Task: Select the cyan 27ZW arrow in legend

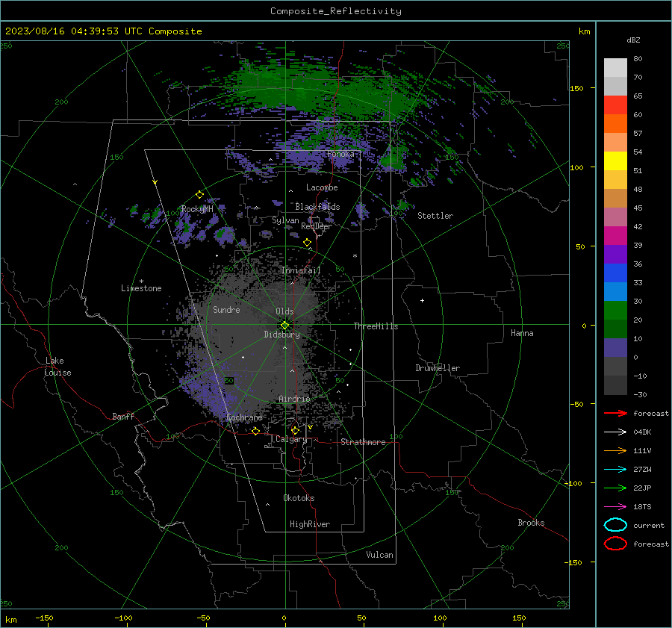Action: 615,470
